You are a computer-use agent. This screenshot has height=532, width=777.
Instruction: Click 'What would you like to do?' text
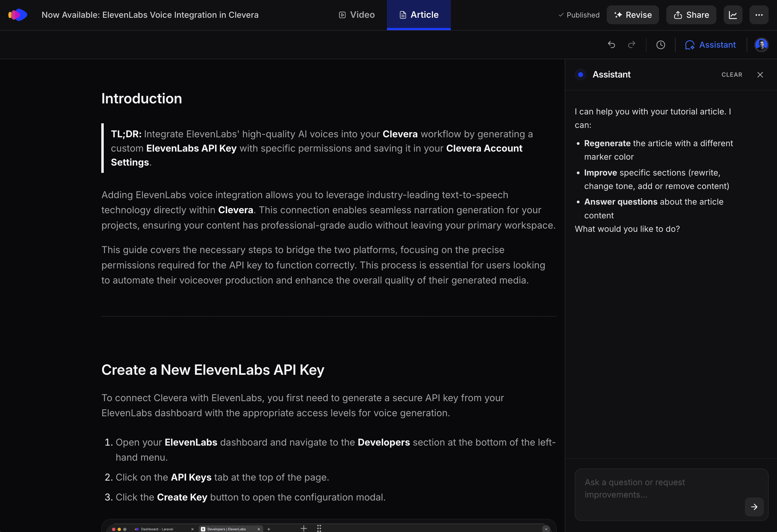pos(627,229)
